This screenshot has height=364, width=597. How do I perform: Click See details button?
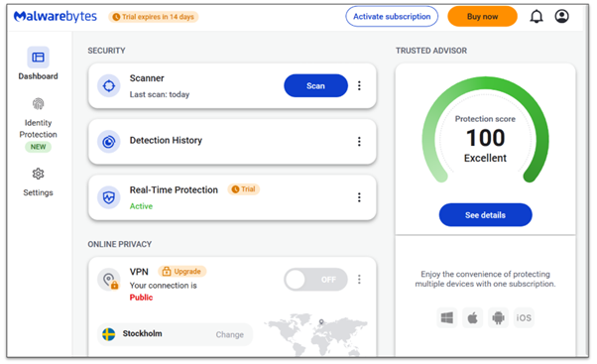point(486,215)
